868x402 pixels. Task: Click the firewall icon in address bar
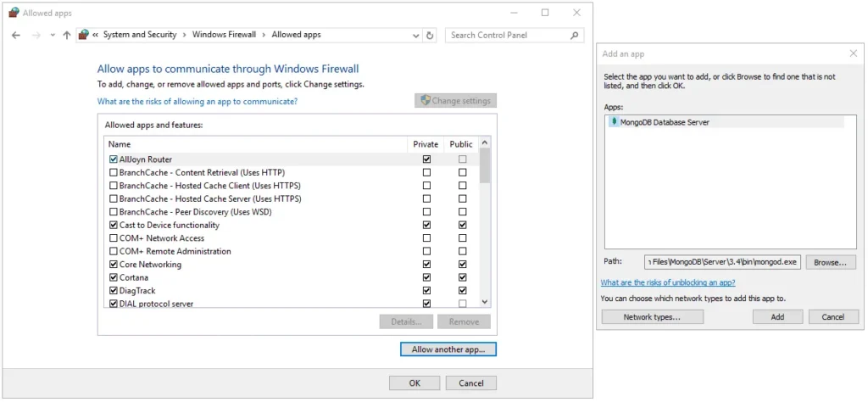[x=83, y=36]
